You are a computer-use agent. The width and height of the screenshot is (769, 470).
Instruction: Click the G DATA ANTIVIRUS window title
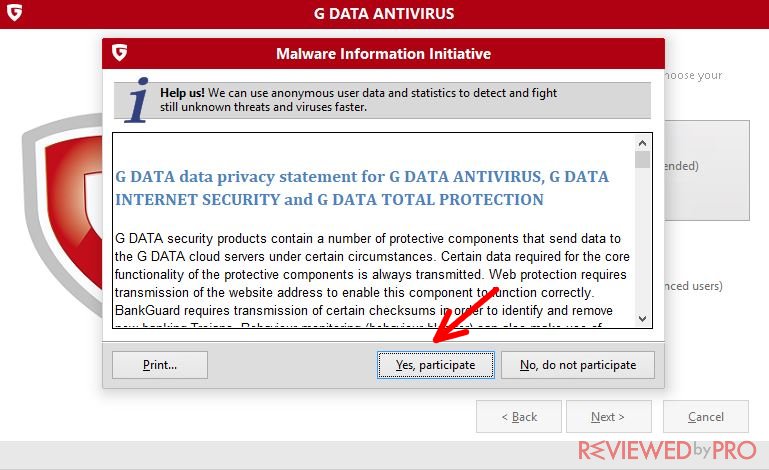[x=384, y=13]
